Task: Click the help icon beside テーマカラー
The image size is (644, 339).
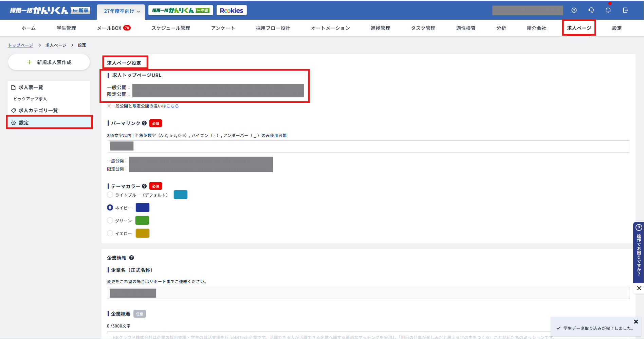Action: pos(144,186)
